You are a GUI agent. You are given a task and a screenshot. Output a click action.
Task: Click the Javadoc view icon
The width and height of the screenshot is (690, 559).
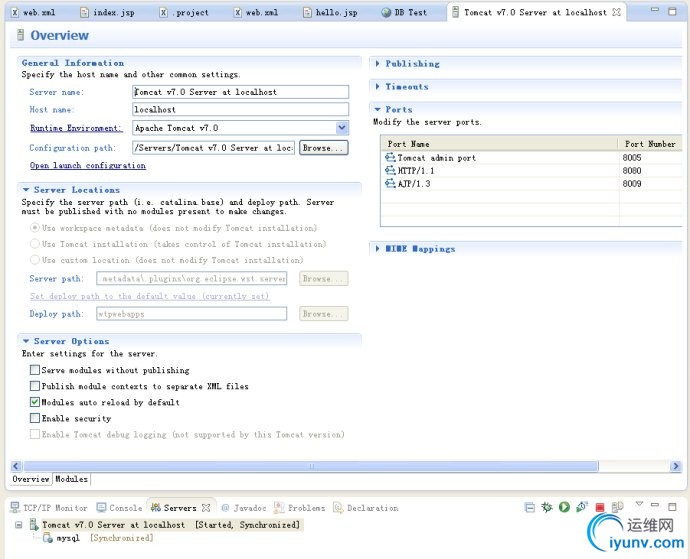(225, 508)
